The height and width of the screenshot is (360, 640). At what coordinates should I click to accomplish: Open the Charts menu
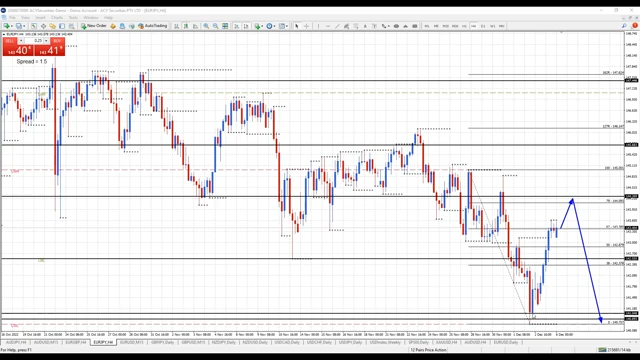(x=57, y=18)
